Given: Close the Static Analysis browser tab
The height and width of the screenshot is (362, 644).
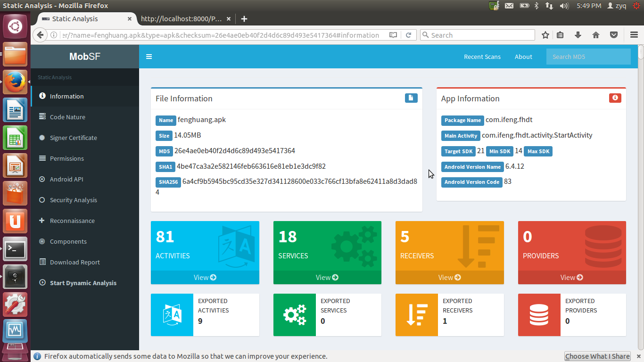Looking at the screenshot, I should (x=130, y=19).
